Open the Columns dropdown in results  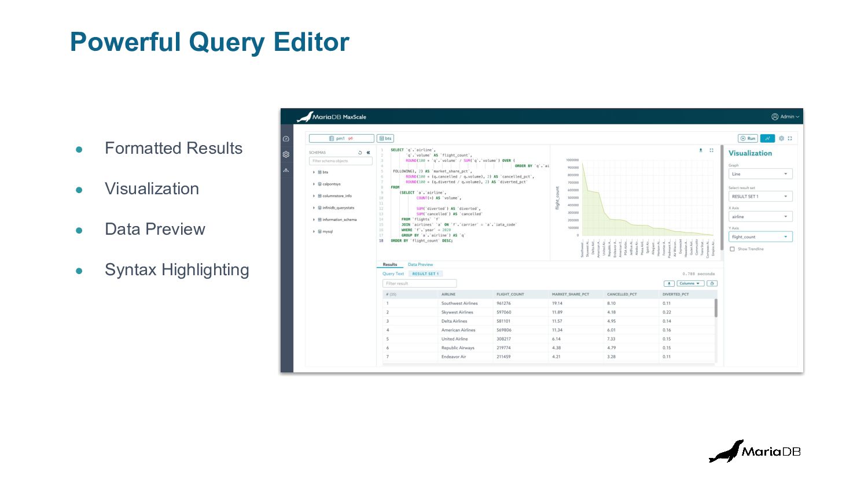point(690,283)
